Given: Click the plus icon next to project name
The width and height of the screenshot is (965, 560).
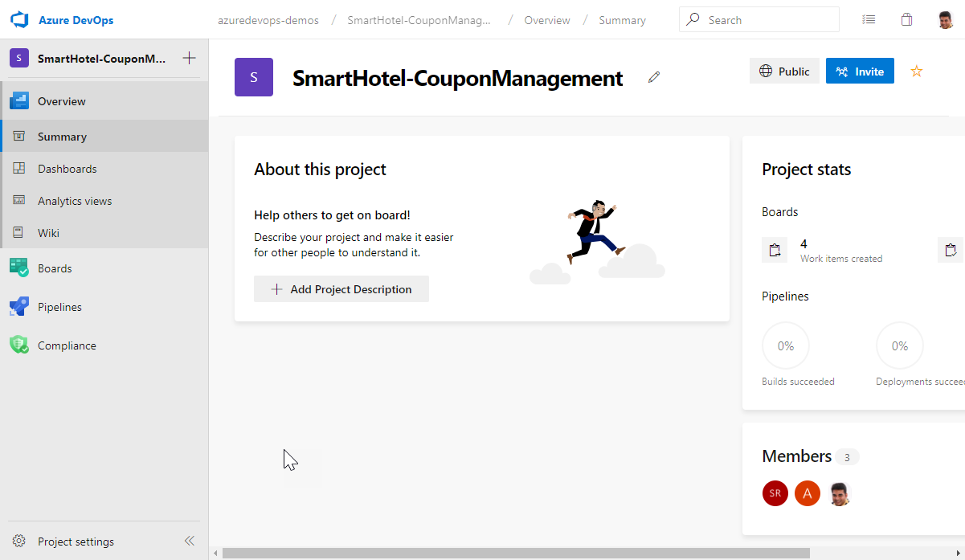Looking at the screenshot, I should point(189,58).
